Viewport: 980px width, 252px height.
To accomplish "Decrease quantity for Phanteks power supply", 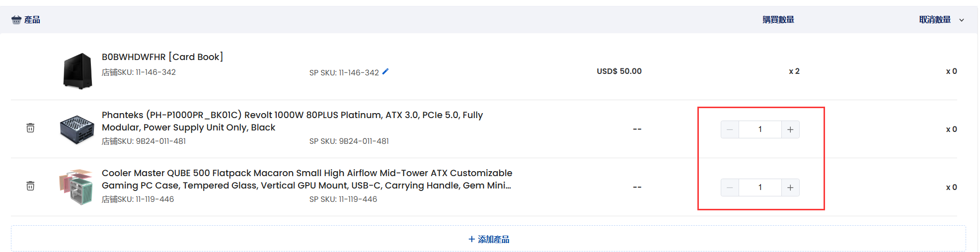I will coord(730,129).
